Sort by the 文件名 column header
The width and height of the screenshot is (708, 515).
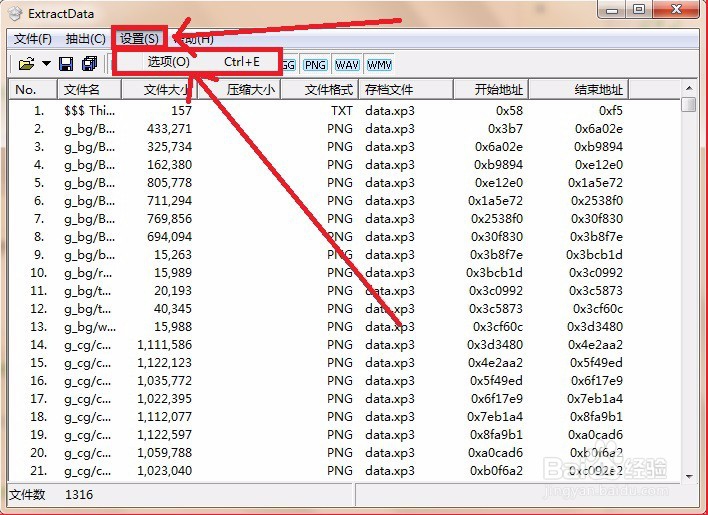click(89, 89)
